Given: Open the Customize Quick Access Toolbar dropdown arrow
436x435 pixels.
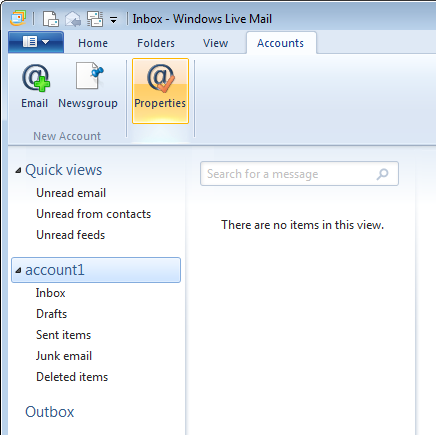Looking at the screenshot, I should [x=114, y=20].
